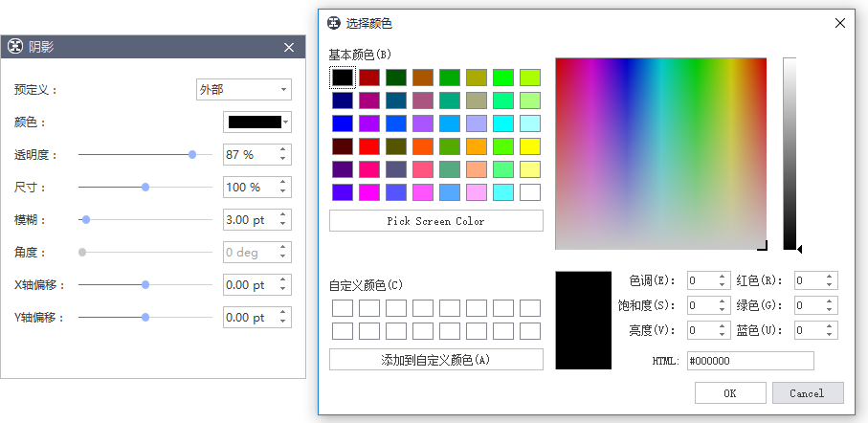The width and height of the screenshot is (868, 423).
Task: Click the brightness slider arrow marker
Action: click(x=799, y=250)
